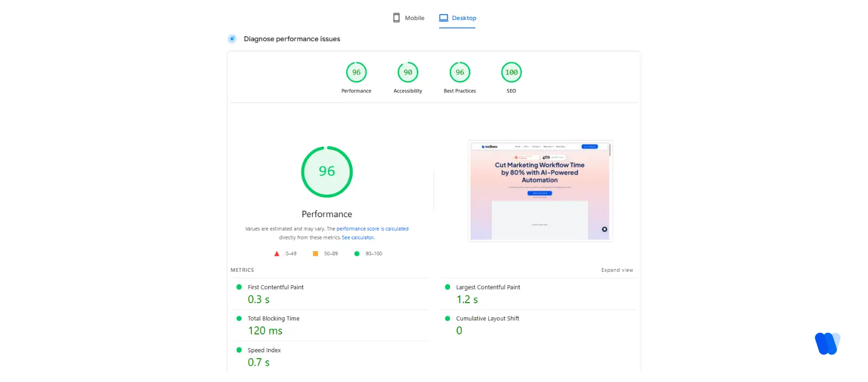Open the Performance score gauge 96 at top
Image resolution: width=868 pixels, height=382 pixels.
coord(356,72)
